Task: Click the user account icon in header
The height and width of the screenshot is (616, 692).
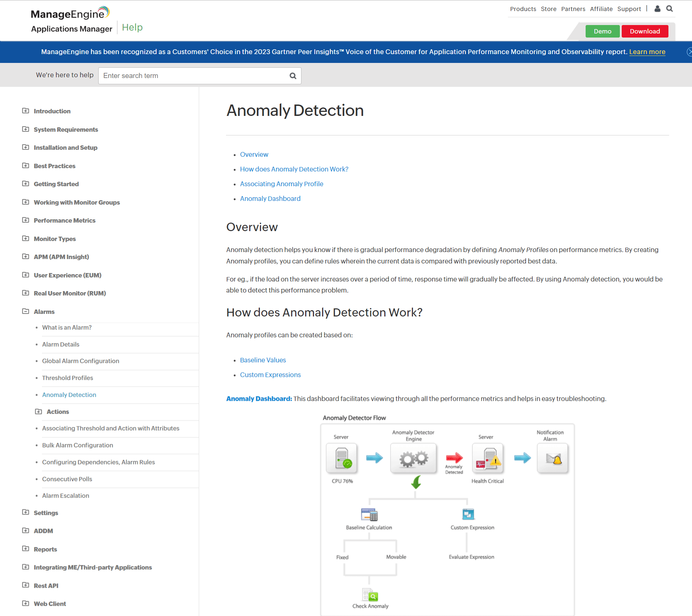Action: click(657, 8)
